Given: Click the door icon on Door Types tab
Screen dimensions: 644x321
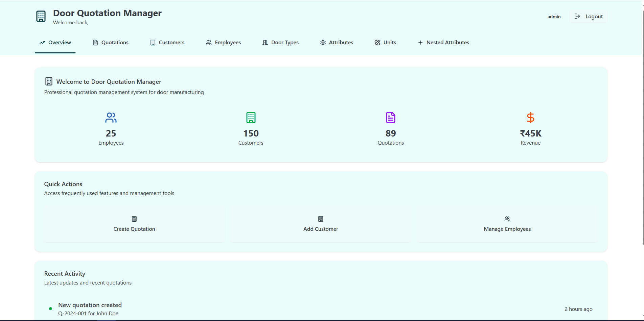Looking at the screenshot, I should point(265,43).
